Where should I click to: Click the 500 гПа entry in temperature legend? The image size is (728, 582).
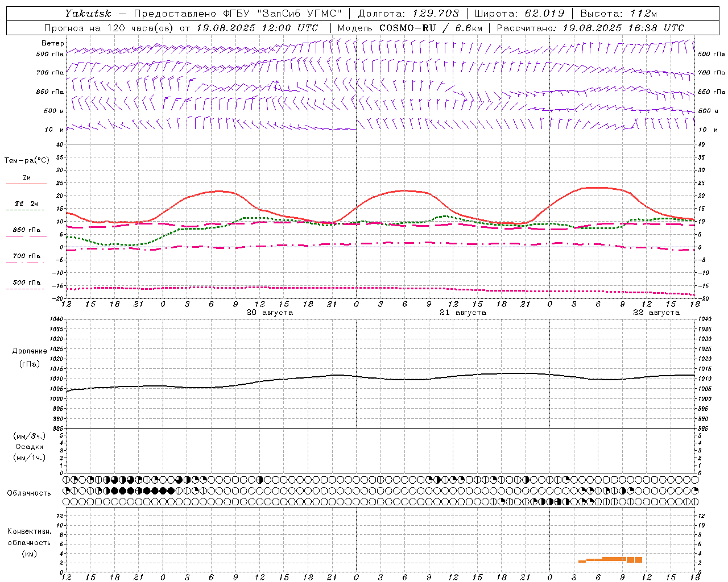coord(27,282)
